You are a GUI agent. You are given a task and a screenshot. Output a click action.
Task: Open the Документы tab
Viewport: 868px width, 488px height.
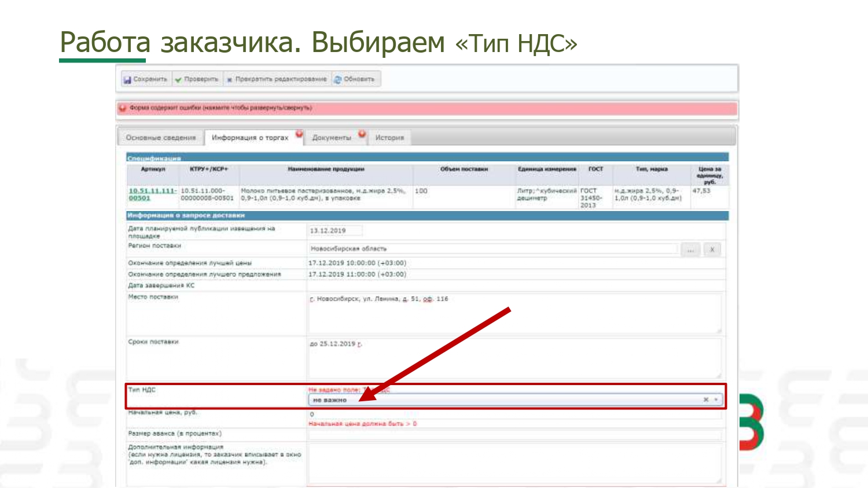(x=331, y=138)
